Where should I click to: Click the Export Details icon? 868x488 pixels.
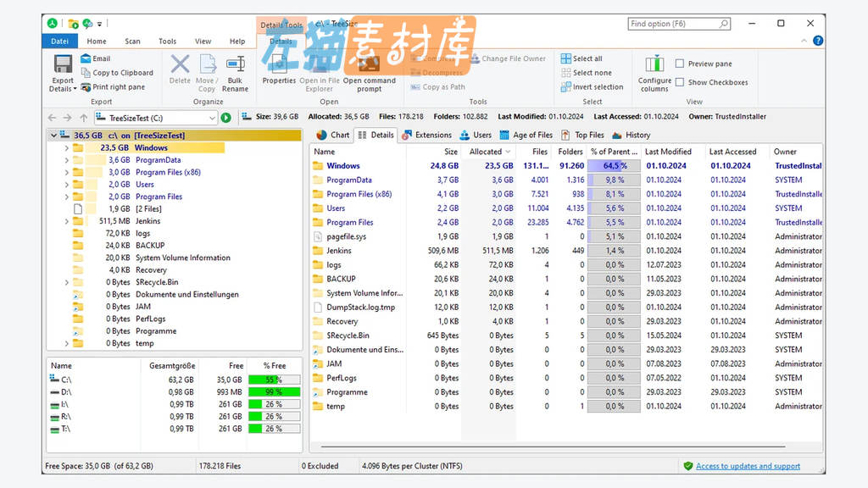[x=63, y=64]
